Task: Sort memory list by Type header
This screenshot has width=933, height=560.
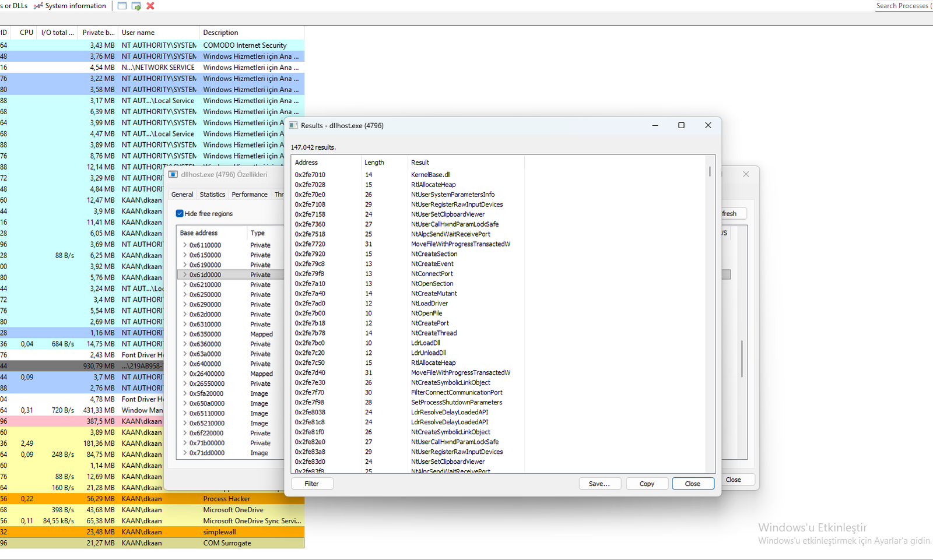Action: pyautogui.click(x=265, y=233)
